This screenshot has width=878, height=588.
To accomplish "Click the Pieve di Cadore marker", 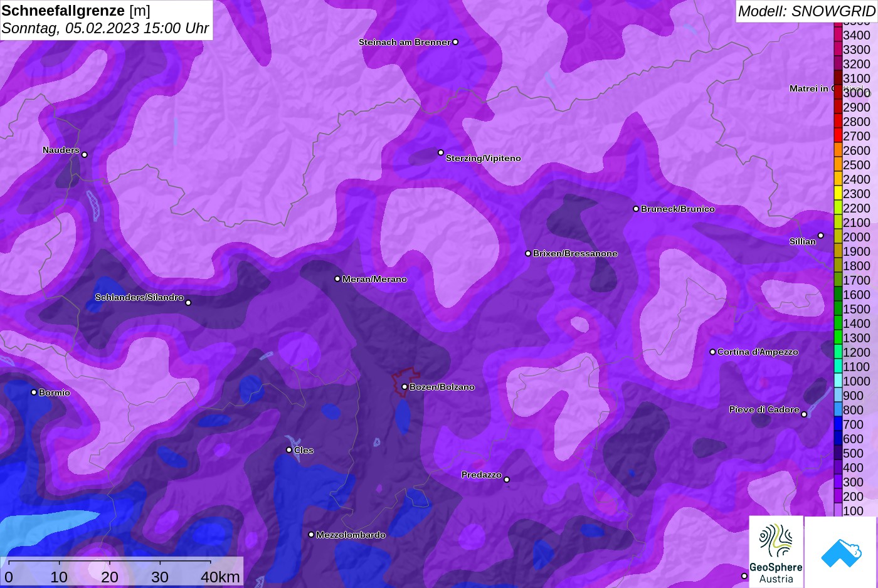I will click(804, 414).
